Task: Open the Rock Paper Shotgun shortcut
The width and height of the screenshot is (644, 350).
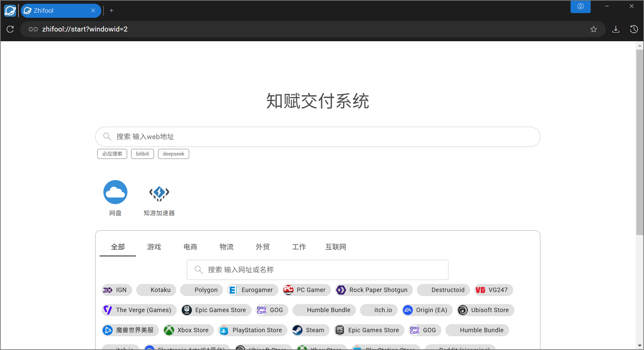Action: tap(374, 290)
